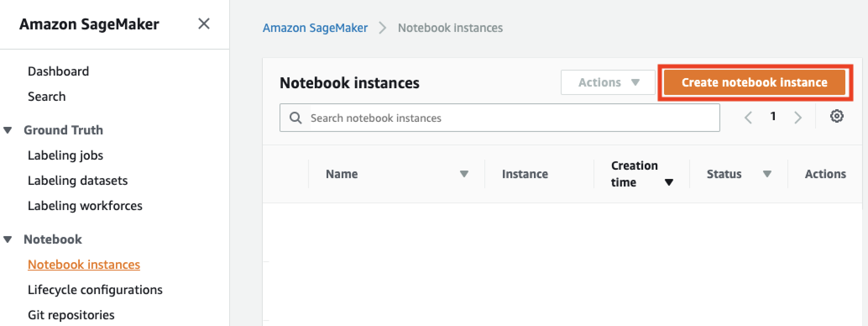
Task: Open Git repositories
Action: coord(71,315)
